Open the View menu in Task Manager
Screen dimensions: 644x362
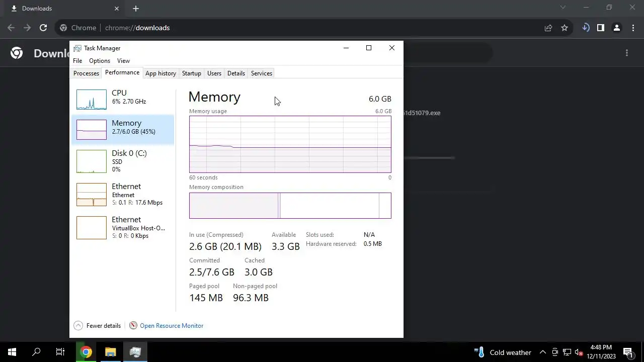click(x=123, y=60)
